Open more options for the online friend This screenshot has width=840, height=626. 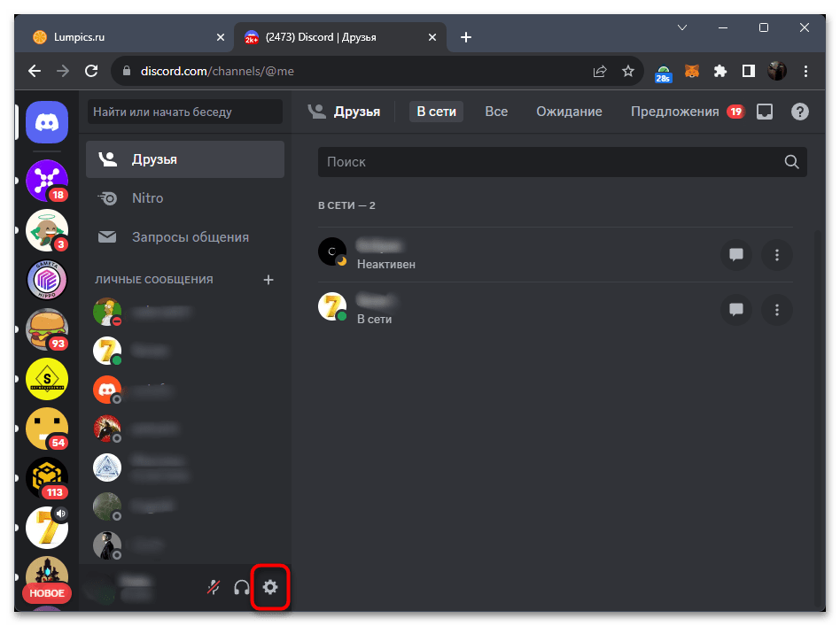tap(776, 310)
